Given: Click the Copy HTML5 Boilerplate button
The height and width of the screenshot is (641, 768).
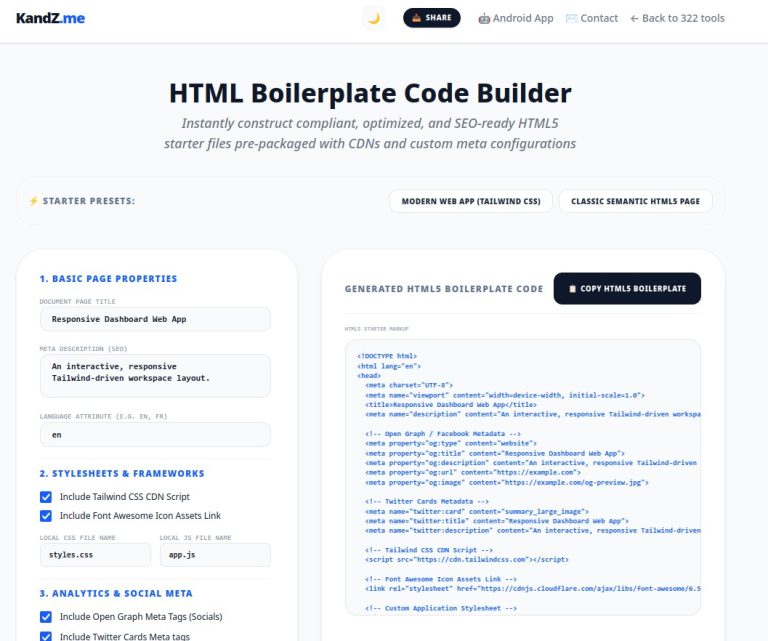Looking at the screenshot, I should (627, 288).
